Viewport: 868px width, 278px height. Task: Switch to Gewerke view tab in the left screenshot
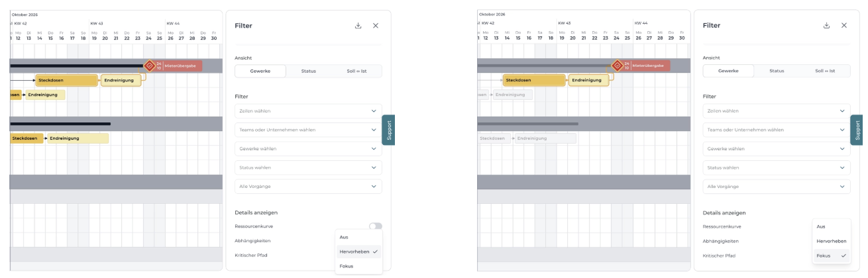260,71
